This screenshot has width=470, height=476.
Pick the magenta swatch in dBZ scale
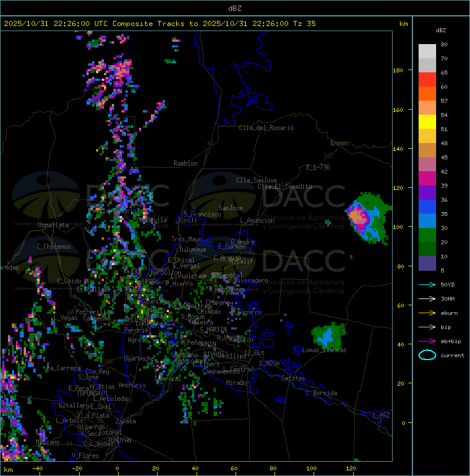[427, 179]
